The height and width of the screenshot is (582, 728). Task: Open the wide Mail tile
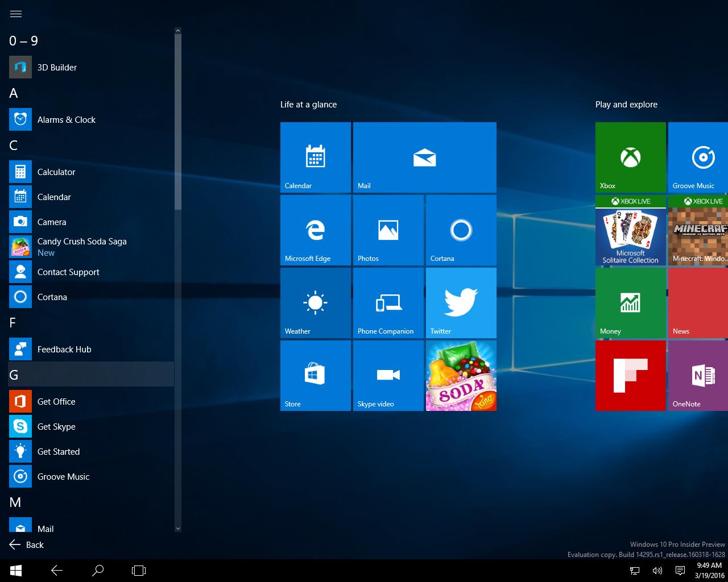tap(425, 157)
